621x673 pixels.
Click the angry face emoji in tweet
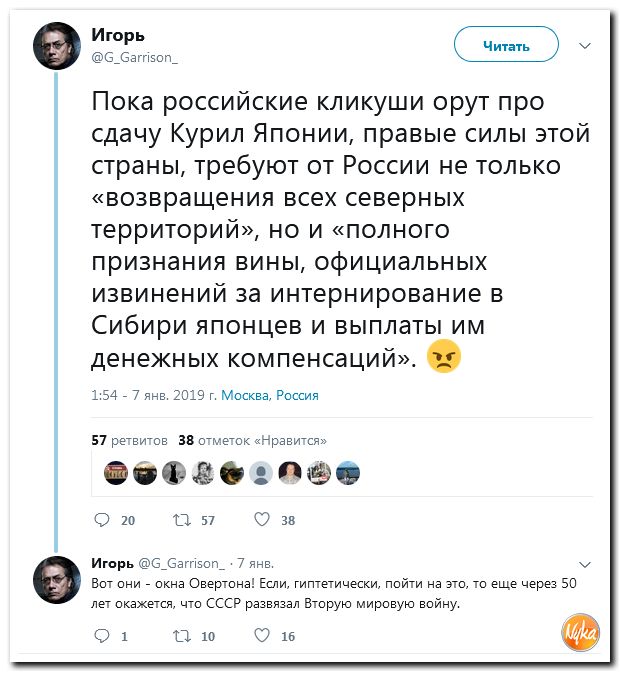pyautogui.click(x=443, y=356)
